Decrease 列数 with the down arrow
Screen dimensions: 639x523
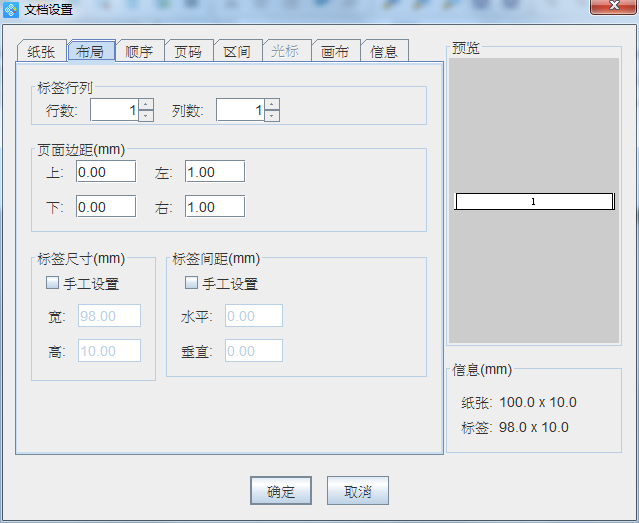(272, 115)
